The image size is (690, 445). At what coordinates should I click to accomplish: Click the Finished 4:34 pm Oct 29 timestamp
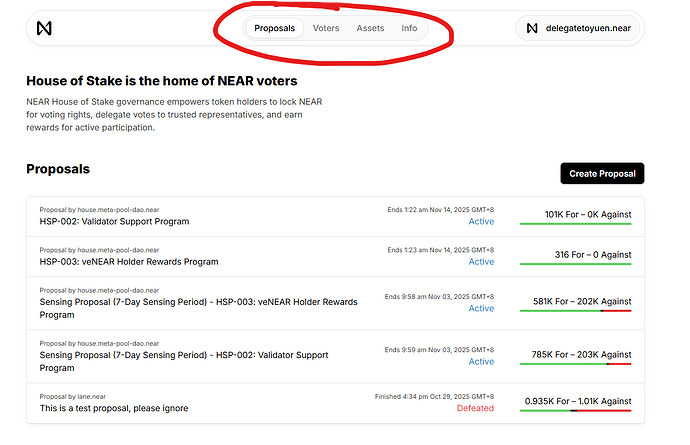pyautogui.click(x=434, y=396)
